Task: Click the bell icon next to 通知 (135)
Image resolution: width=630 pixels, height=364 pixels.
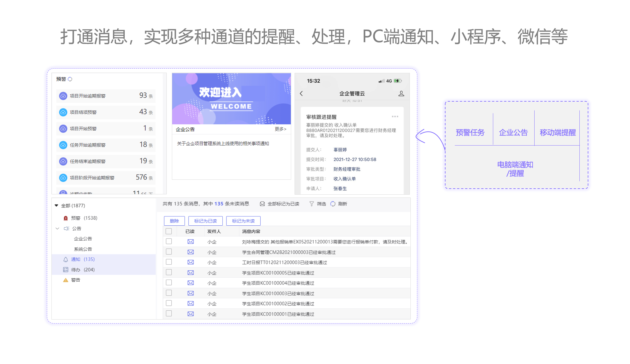Action: coord(66,260)
